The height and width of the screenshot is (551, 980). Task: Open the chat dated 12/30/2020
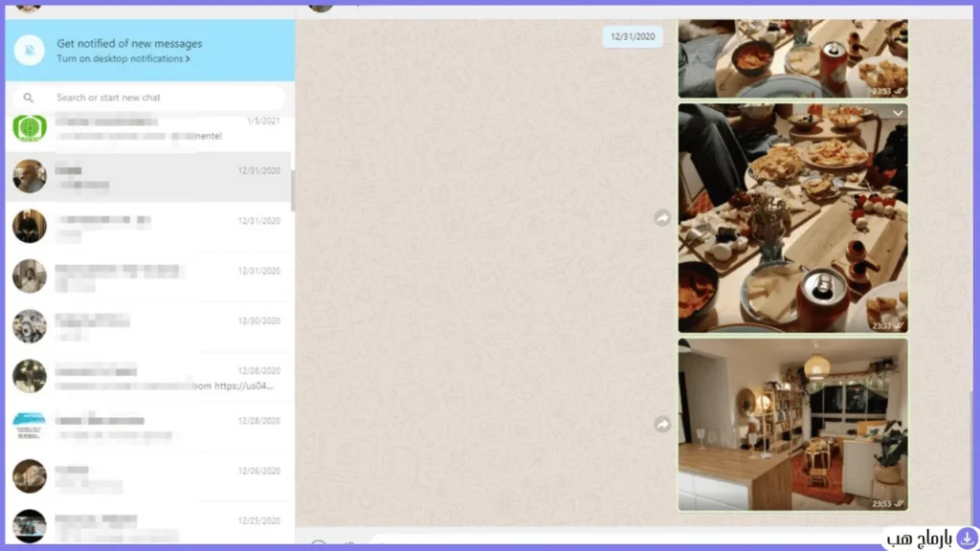click(150, 327)
